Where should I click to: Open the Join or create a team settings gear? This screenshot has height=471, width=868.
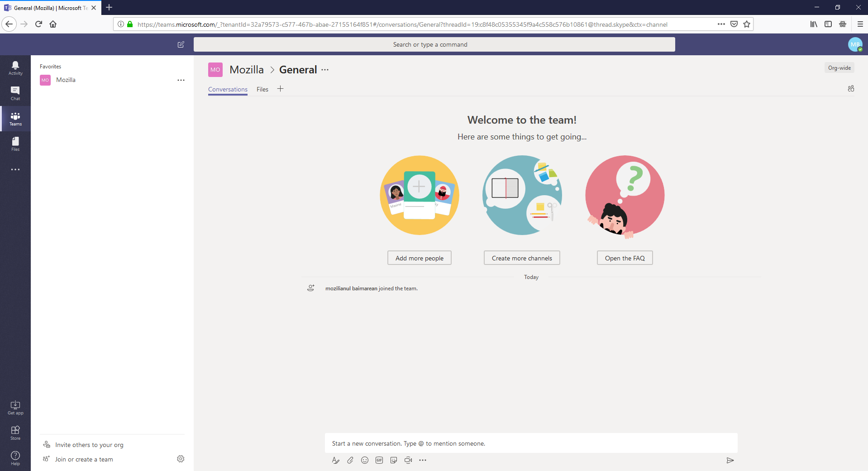pos(181,459)
